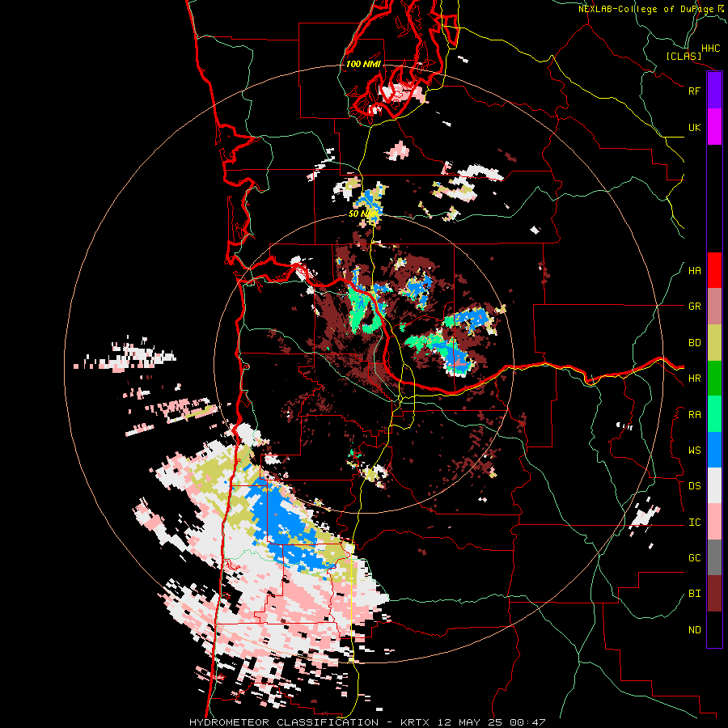Click the UK legend label
Image resolution: width=728 pixels, height=728 pixels.
(x=694, y=127)
